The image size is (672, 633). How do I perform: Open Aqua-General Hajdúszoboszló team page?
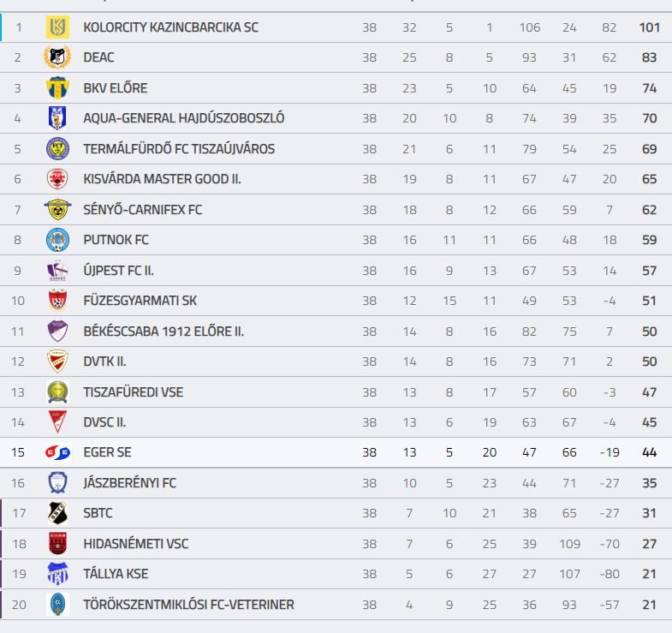184,118
